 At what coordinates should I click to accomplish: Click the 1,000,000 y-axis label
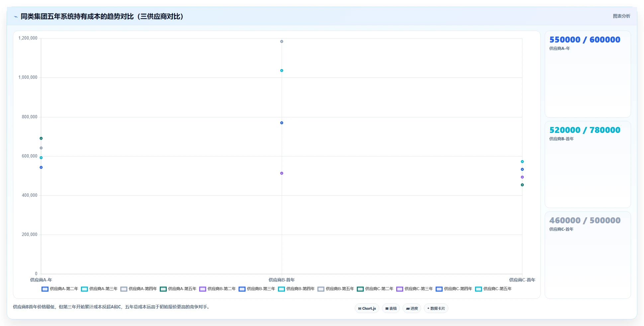[x=28, y=77]
